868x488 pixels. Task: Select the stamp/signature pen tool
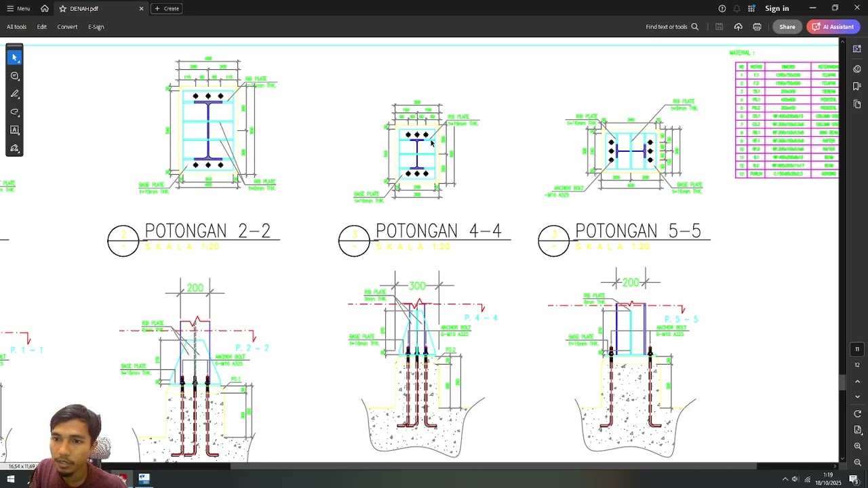coord(14,148)
